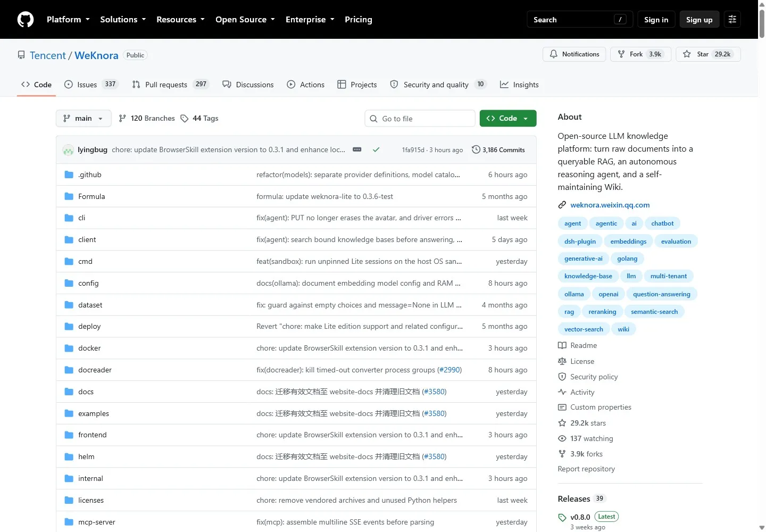Open the Security and quality tab
The image size is (766, 532).
438,85
